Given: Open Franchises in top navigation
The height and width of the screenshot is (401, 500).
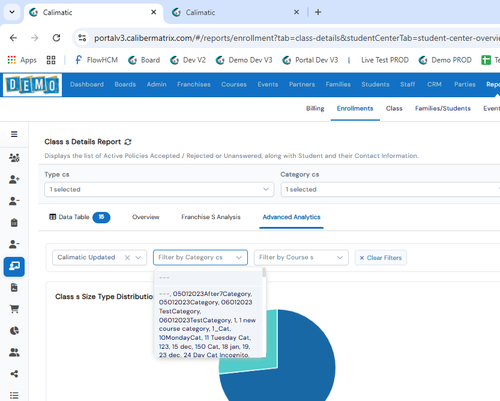Looking at the screenshot, I should (x=194, y=84).
